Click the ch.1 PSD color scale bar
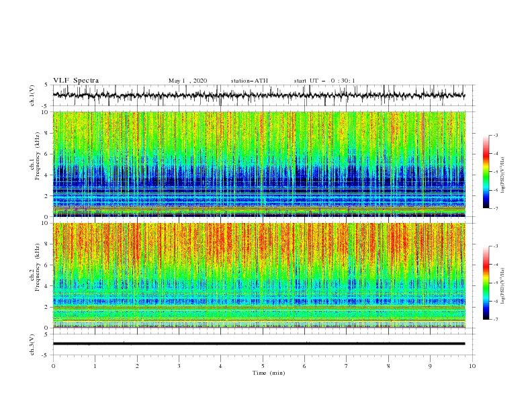Screen dimensions: 532x411 486,171
